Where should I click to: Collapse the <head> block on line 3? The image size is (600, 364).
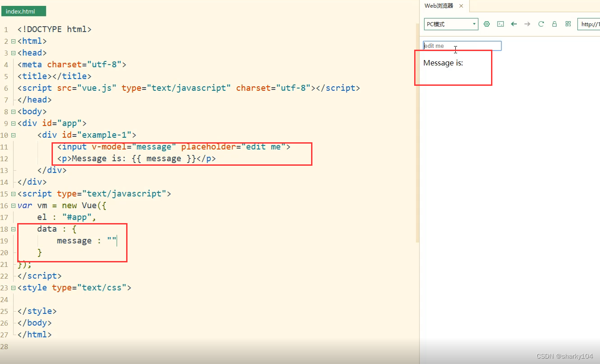point(13,53)
